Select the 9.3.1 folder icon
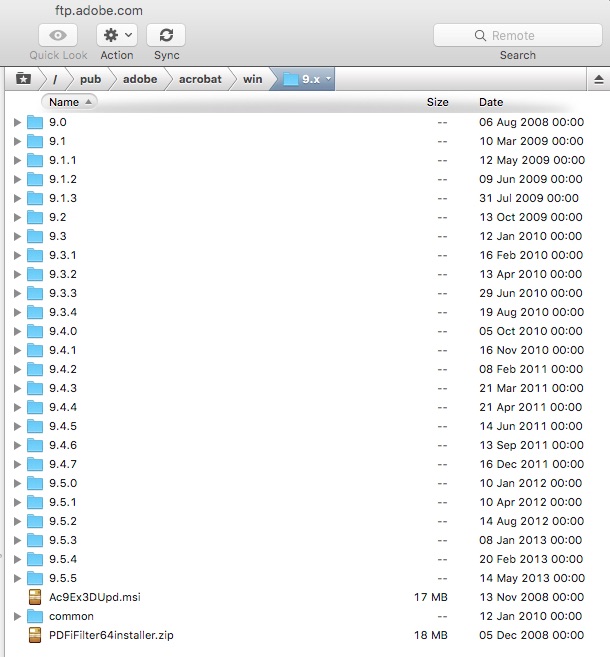The height and width of the screenshot is (657, 610). [x=35, y=255]
